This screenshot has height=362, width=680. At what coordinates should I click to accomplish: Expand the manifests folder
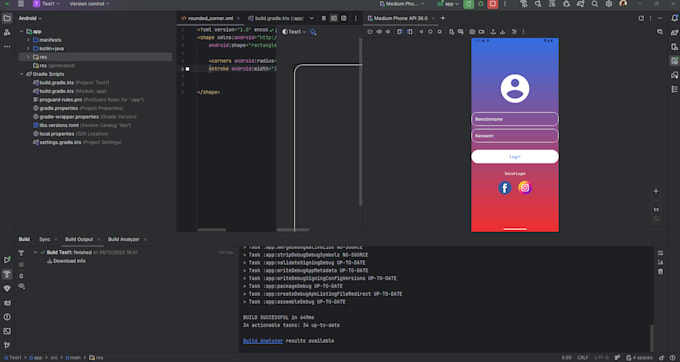pos(29,40)
